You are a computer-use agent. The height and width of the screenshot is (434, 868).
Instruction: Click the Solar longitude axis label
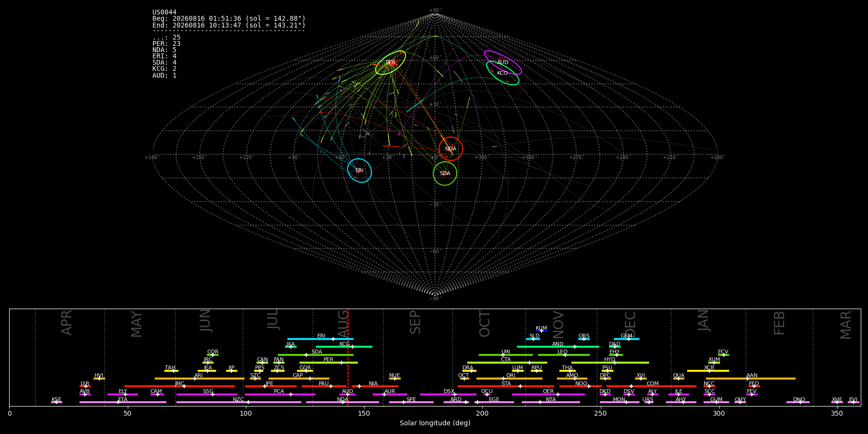click(x=435, y=423)
